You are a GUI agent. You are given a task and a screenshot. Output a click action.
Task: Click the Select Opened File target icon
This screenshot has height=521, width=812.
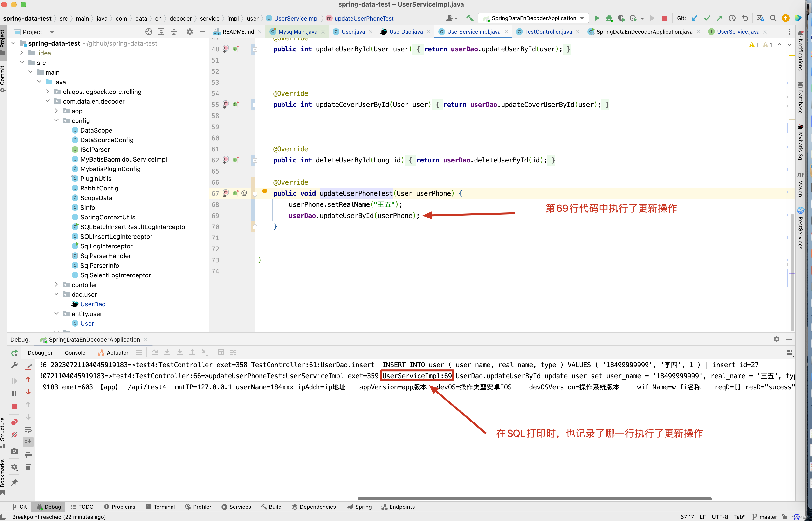149,32
